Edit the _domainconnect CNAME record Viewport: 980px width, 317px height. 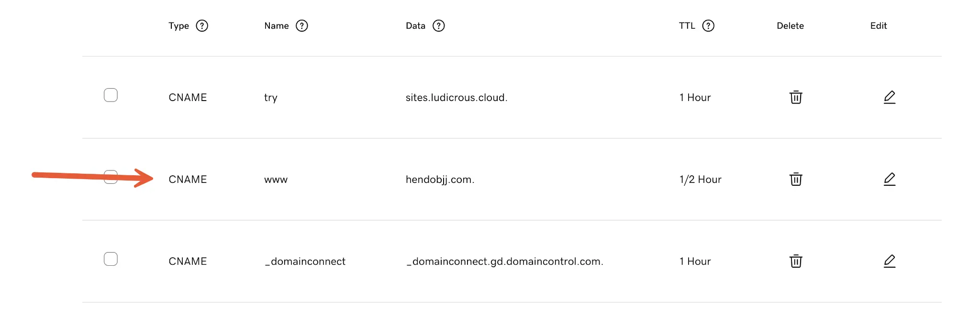[890, 261]
